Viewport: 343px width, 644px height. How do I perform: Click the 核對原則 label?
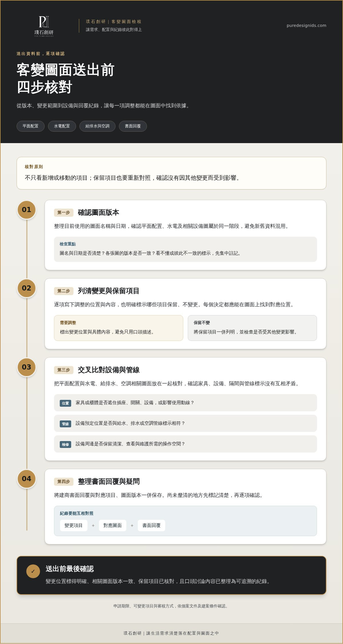(x=34, y=167)
